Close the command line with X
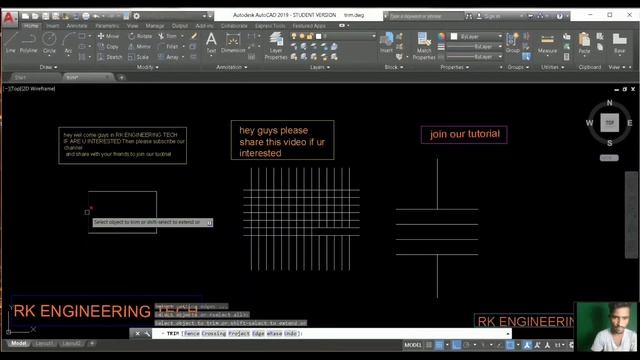 click(138, 333)
